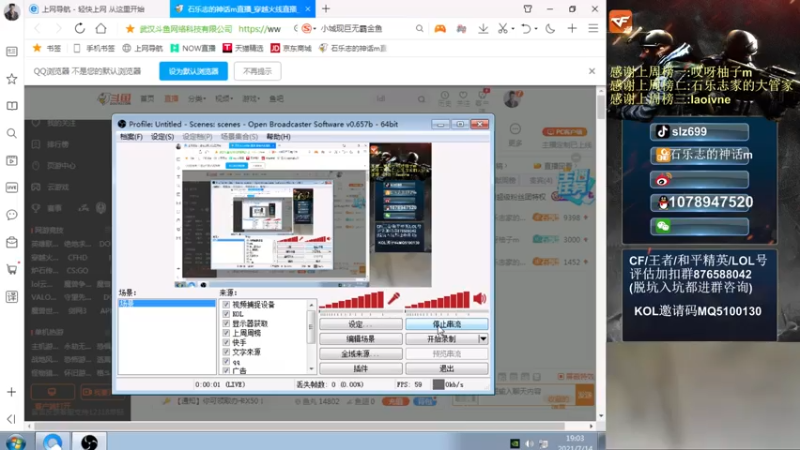The image size is (800, 450).
Task: Go to browser home page icon
Action: tap(101, 29)
